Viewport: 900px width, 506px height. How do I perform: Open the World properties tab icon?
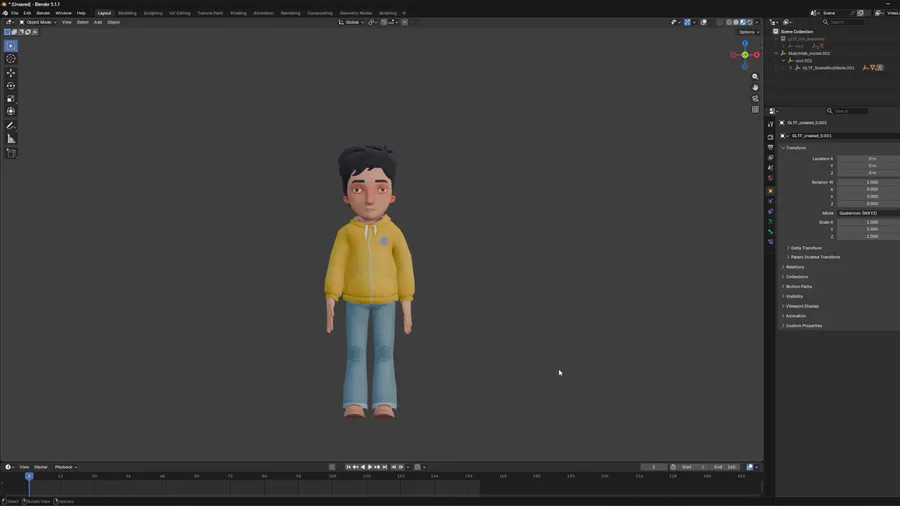770,178
